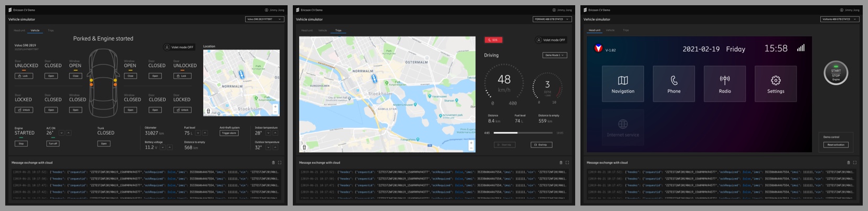Click the Trigger alarm button
868x211 pixels.
(x=229, y=133)
